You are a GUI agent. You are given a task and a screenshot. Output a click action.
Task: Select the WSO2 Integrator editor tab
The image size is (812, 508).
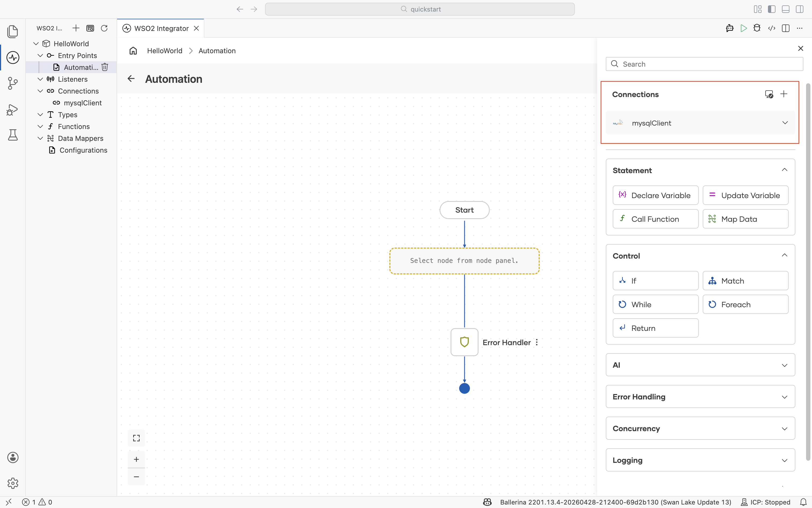click(161, 28)
